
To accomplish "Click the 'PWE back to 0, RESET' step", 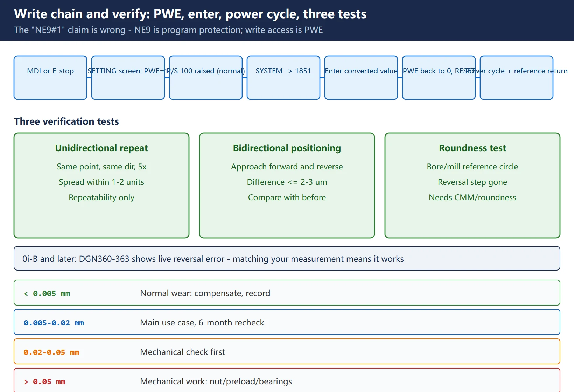I will pyautogui.click(x=439, y=78).
